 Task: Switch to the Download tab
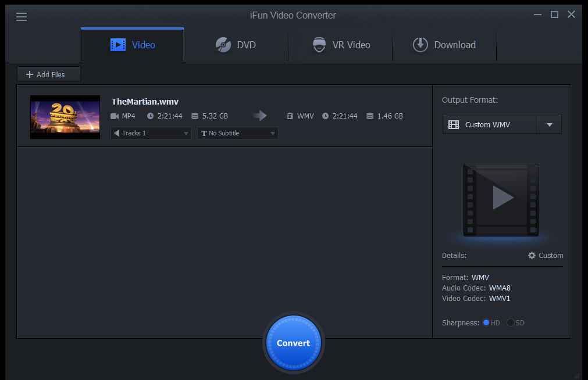(444, 45)
